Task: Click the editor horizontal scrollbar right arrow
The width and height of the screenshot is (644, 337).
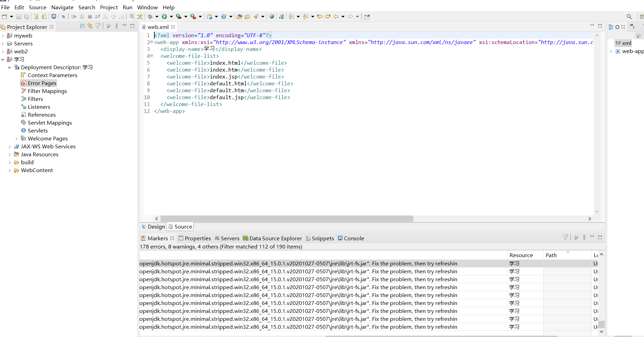Action: click(590, 219)
